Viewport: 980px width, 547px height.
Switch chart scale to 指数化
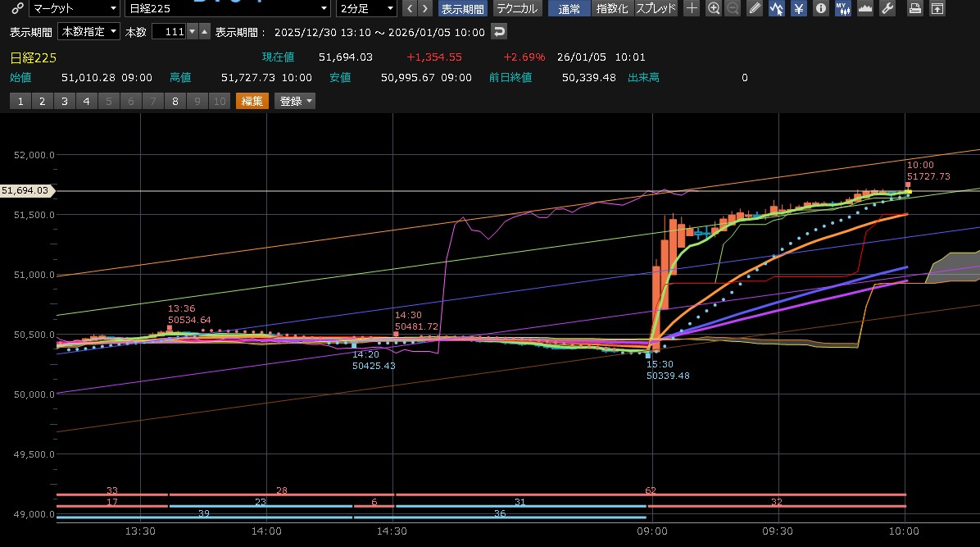pyautogui.click(x=612, y=8)
